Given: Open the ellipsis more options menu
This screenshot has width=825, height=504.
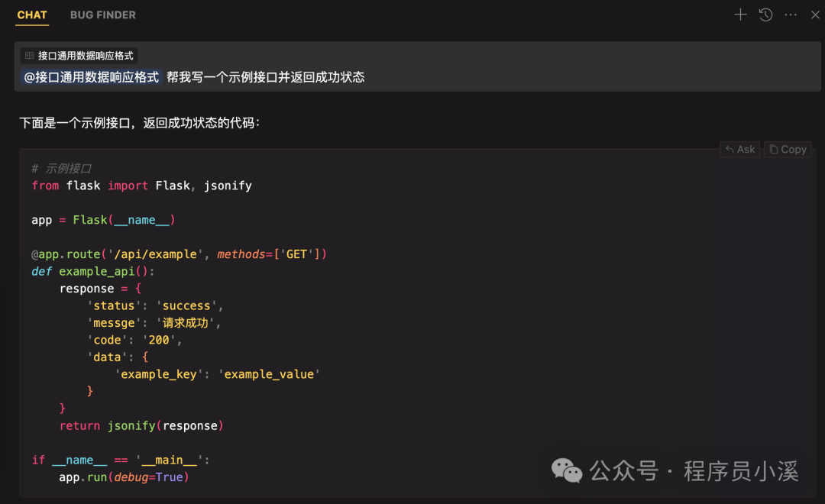Looking at the screenshot, I should coord(791,14).
